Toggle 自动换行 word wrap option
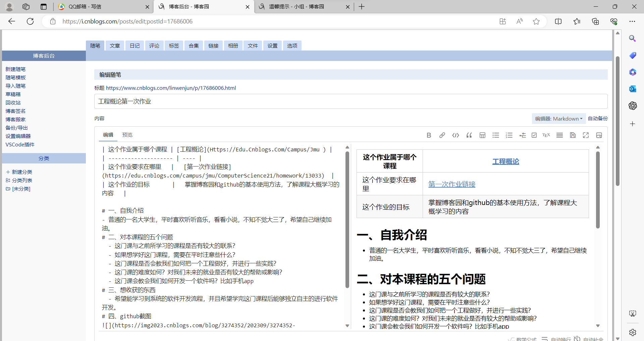The width and height of the screenshot is (644, 341). pos(557,339)
